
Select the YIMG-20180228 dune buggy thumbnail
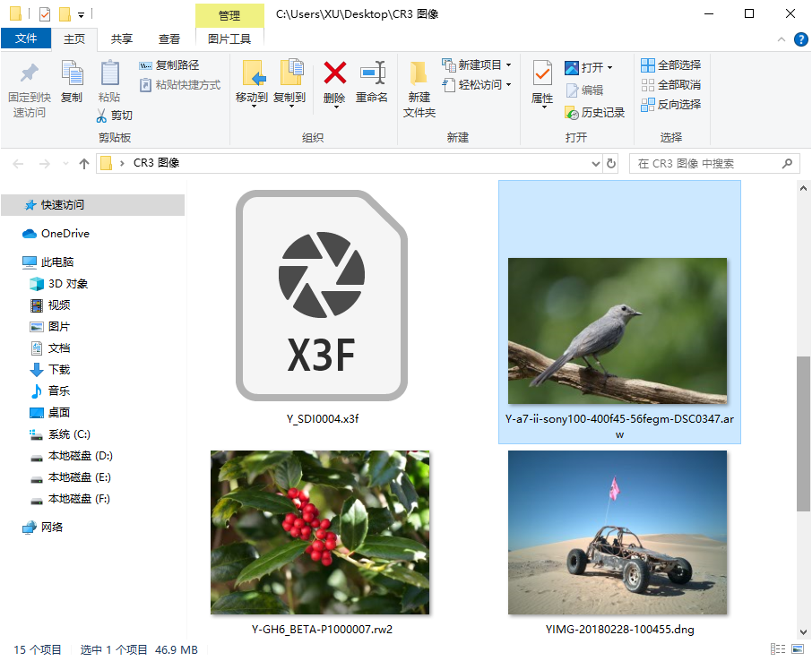[617, 532]
